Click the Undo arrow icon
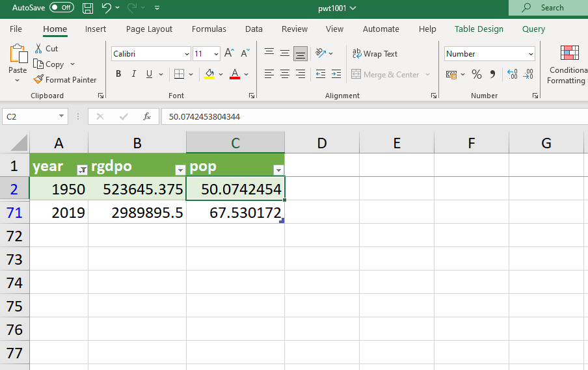588x370 pixels. [107, 8]
